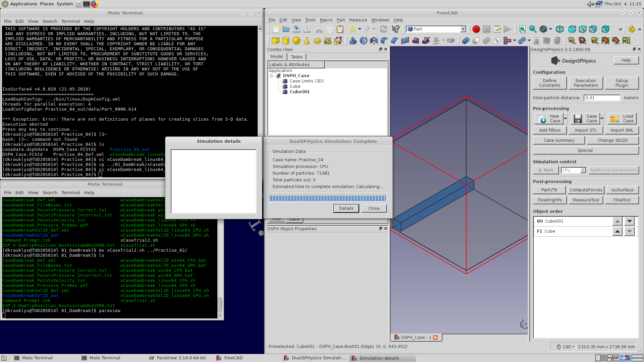
Task: Create a Torus primitive
Action: point(316,41)
